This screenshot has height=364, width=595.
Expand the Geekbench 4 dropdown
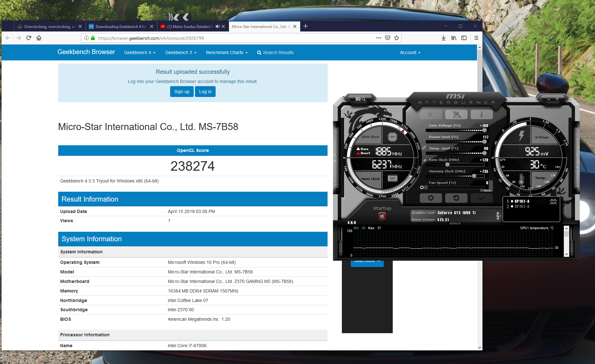(140, 52)
